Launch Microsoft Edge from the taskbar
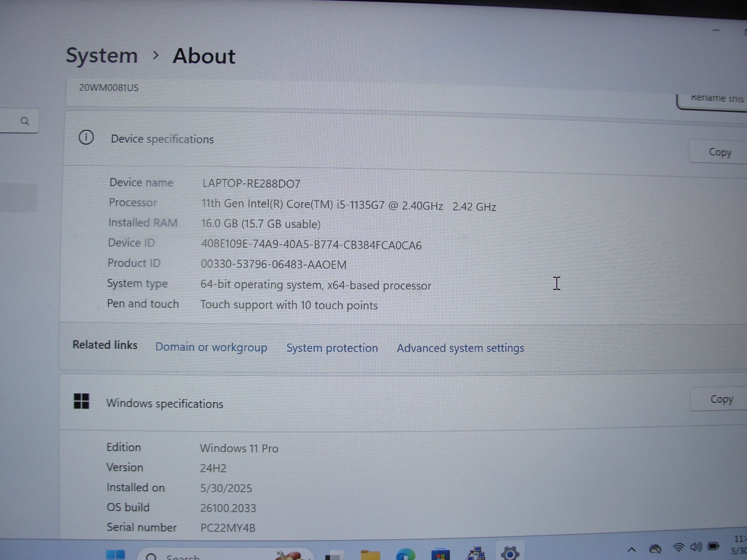The height and width of the screenshot is (560, 747). coord(405,555)
